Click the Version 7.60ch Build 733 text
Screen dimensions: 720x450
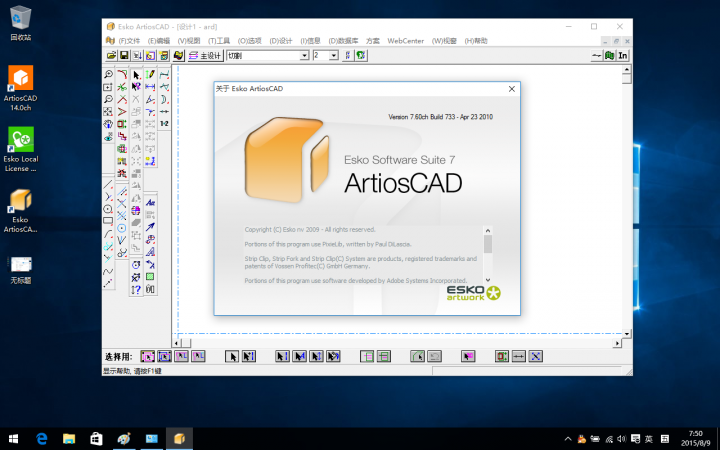440,117
